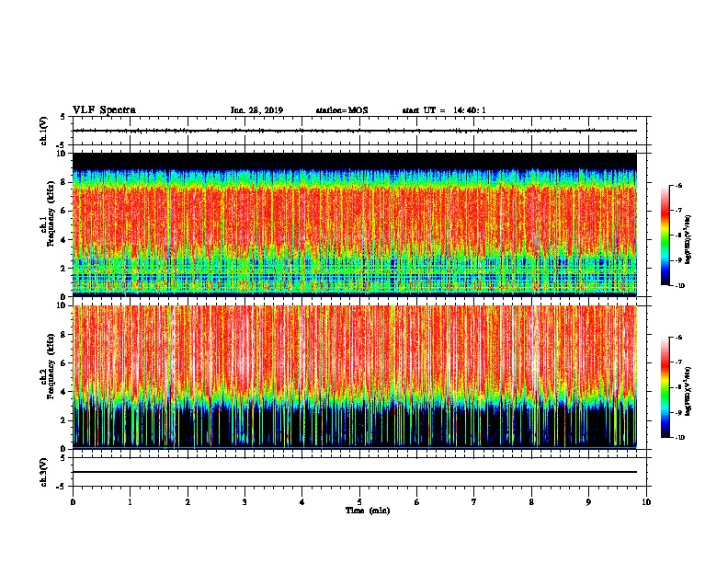Click the "-10" tick on ch.2 color bar
The width and height of the screenshot is (728, 563).
[679, 437]
